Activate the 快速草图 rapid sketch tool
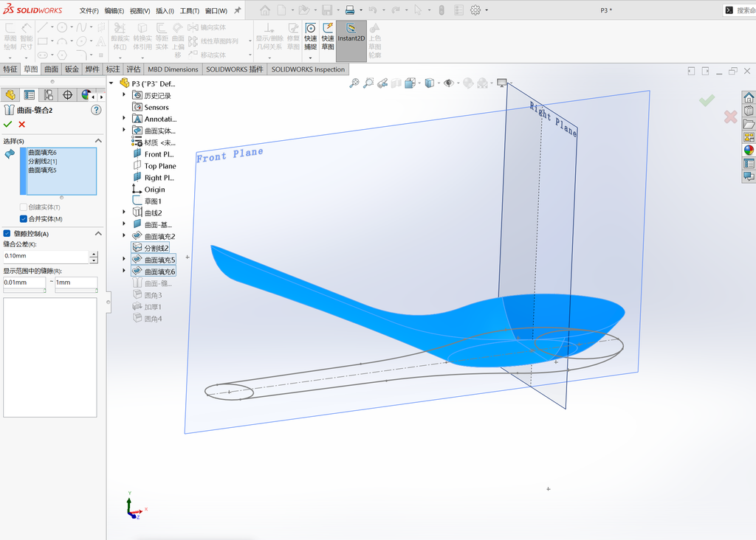Viewport: 756px width, 540px height. (328, 37)
